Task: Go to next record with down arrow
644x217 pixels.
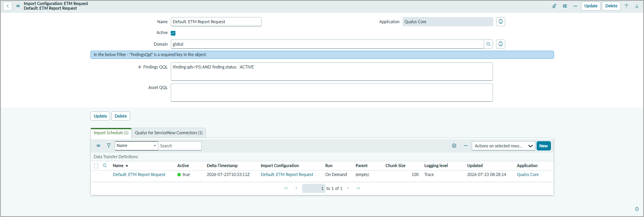Action: [637, 6]
